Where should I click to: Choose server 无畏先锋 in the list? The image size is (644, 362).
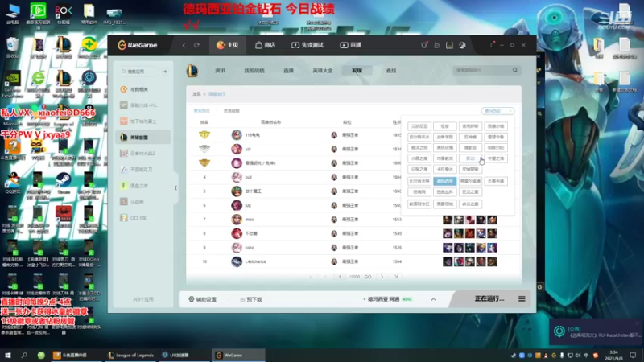(x=496, y=181)
